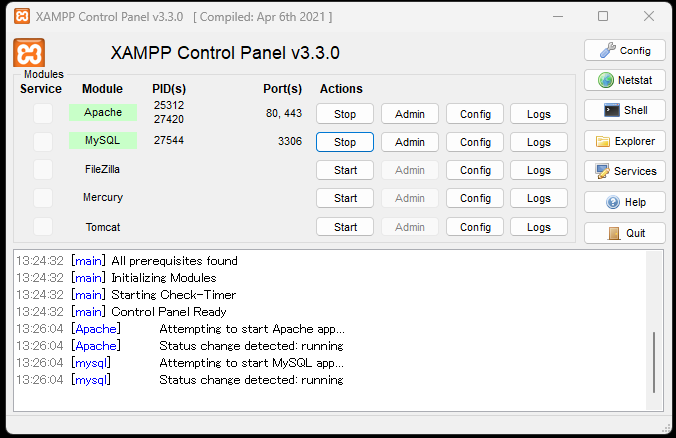Viewport: 676px width, 438px height.
Task: Open Netstat globe button
Action: click(x=625, y=80)
